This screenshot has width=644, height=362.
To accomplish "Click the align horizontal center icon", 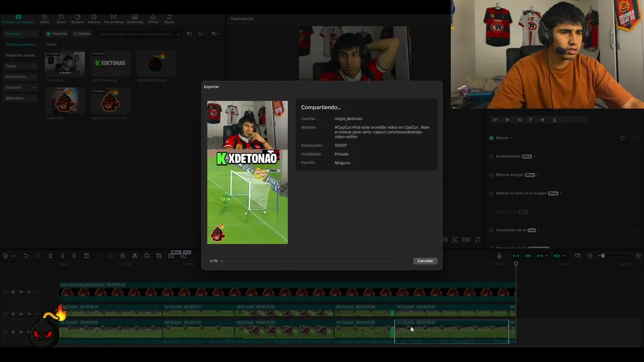I will tap(507, 120).
